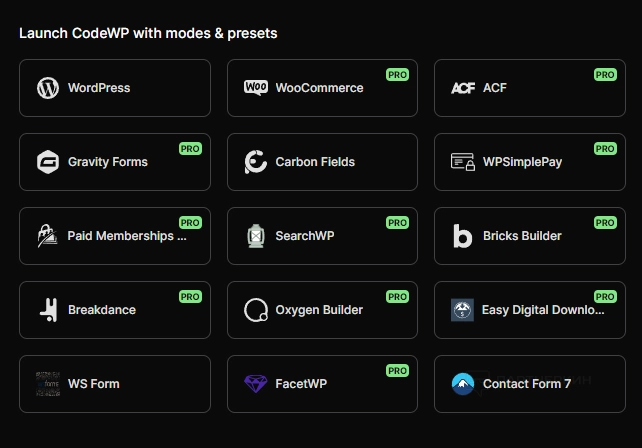The image size is (642, 448).
Task: Click the WordPress logo icon
Action: (x=48, y=88)
